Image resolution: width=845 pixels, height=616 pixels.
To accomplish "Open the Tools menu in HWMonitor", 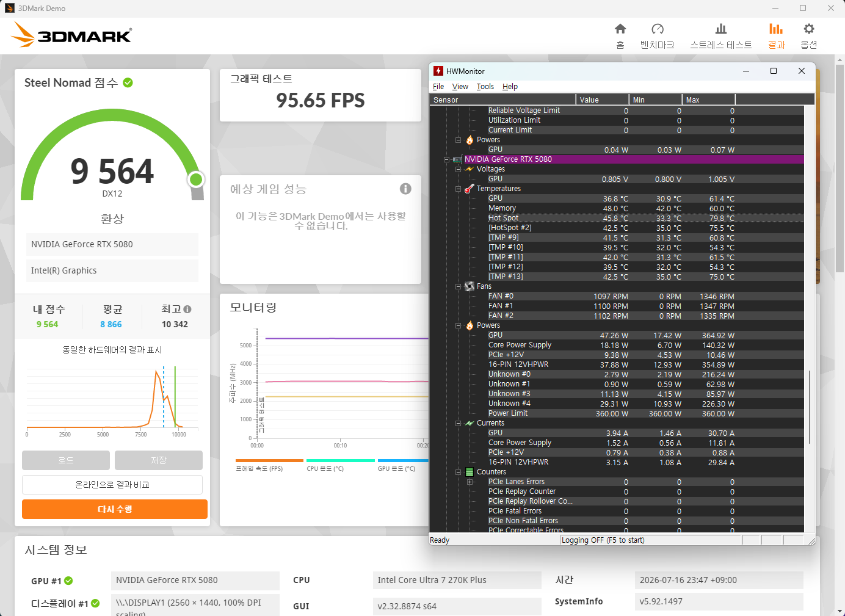I will pos(485,87).
